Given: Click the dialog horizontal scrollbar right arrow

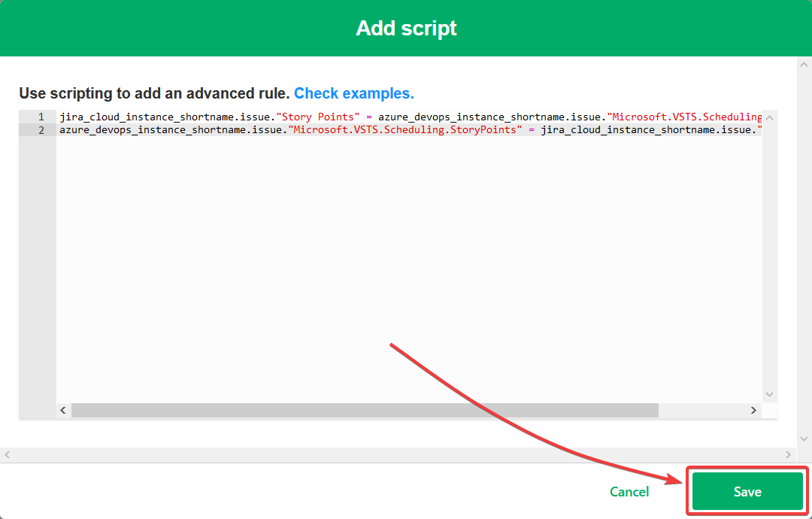Looking at the screenshot, I should [788, 455].
